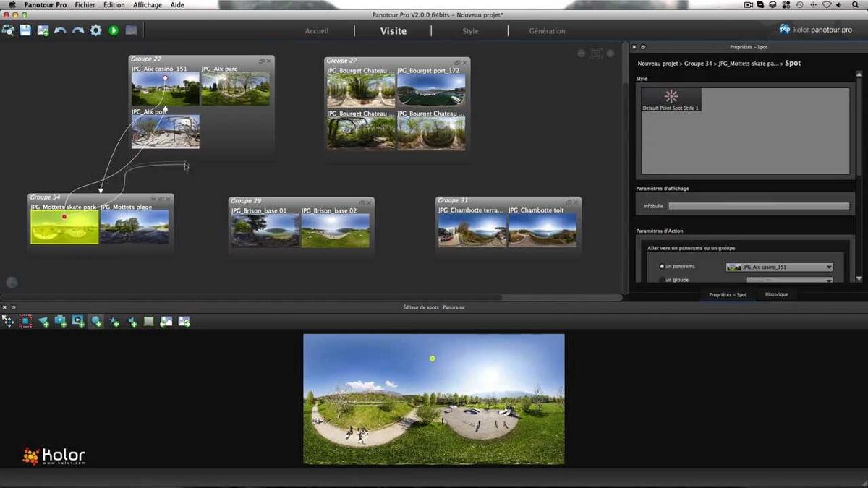Build the tour with the green play icon
Viewport: 868px width, 488px height.
click(x=114, y=30)
